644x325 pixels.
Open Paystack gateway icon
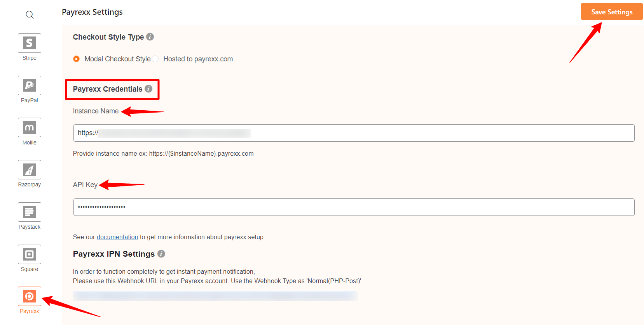[30, 212]
